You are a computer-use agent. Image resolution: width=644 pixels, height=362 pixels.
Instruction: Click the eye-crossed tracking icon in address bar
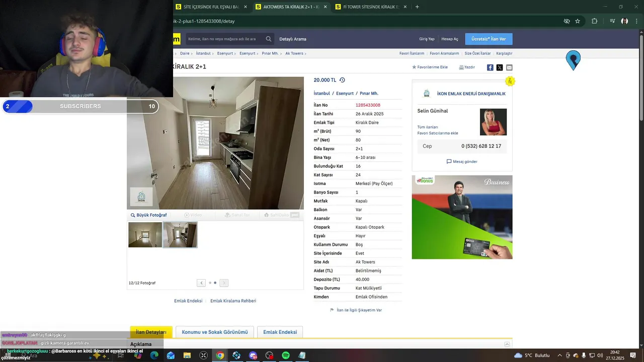tap(567, 21)
